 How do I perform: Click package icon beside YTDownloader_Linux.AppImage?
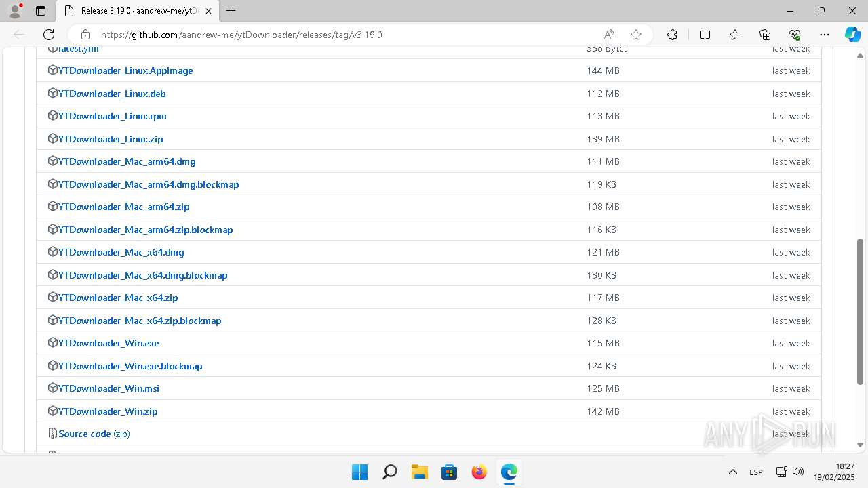point(53,70)
